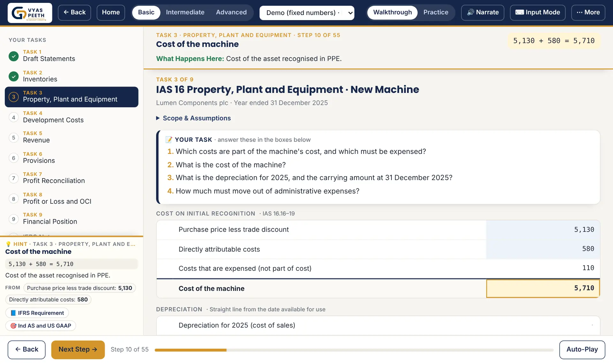This screenshot has height=364, width=613.
Task: Click the 'Directly attributable costs: 580' chip
Action: click(x=48, y=300)
